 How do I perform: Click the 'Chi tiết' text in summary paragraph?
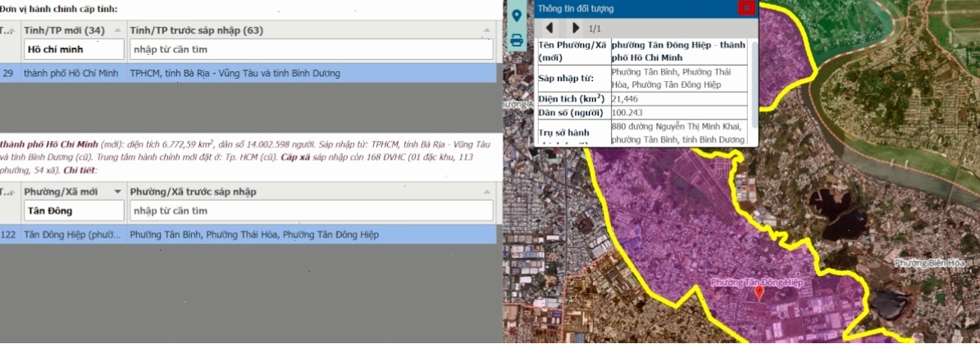[80, 170]
